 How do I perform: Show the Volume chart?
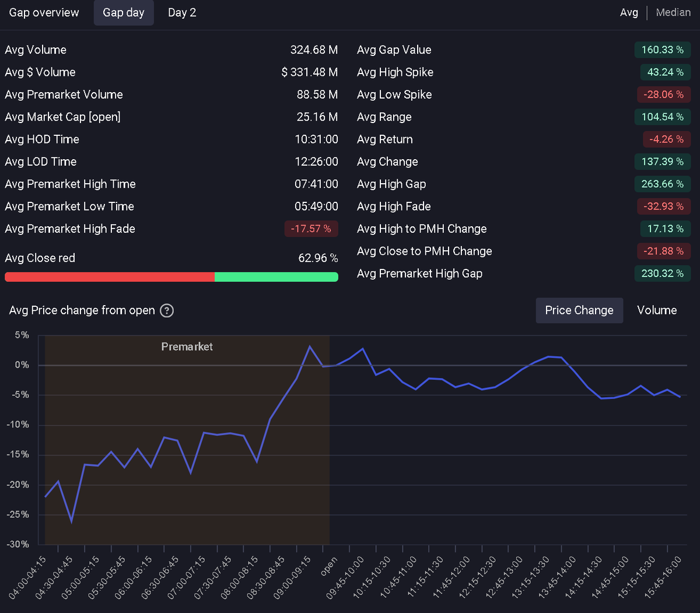click(x=657, y=310)
